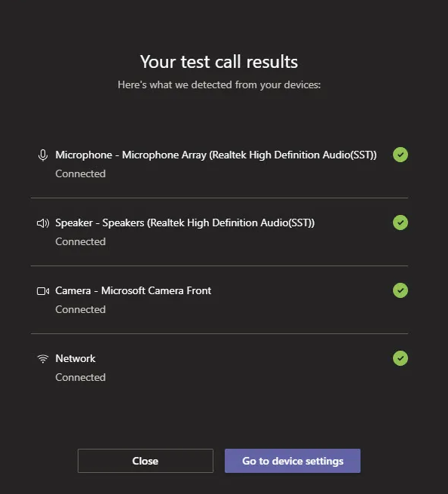Click the camera green checkmark

point(400,290)
